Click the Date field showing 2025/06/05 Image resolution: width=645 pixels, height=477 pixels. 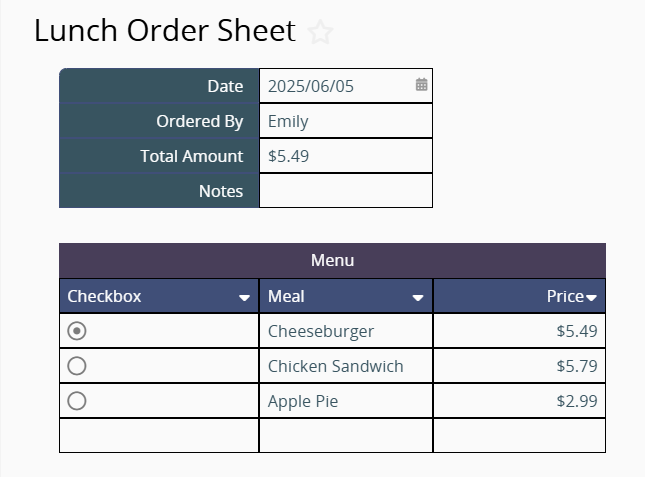(x=346, y=86)
